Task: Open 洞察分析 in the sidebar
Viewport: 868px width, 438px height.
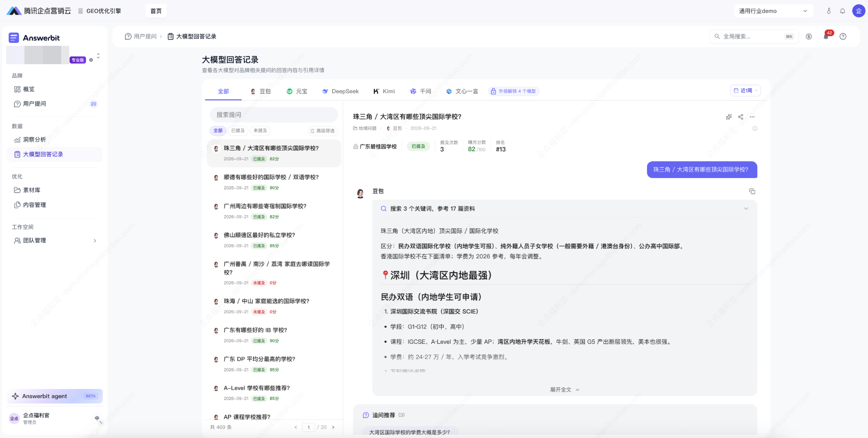Action: 34,139
